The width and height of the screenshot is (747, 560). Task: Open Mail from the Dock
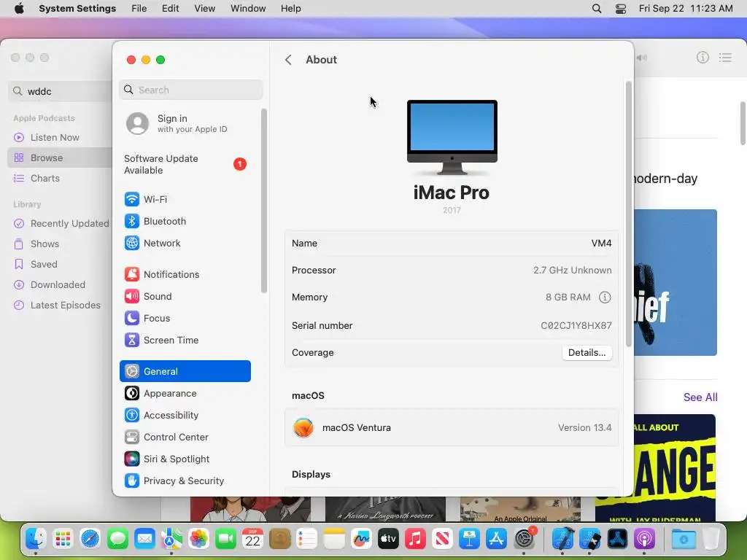[144, 539]
